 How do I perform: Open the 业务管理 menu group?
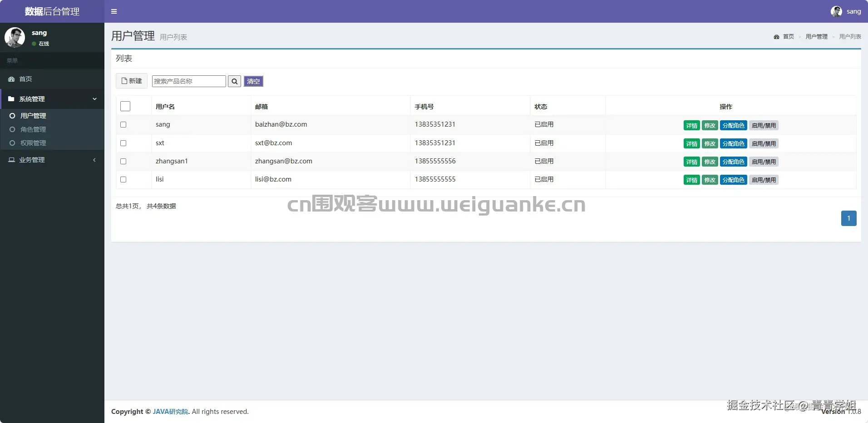tap(52, 160)
